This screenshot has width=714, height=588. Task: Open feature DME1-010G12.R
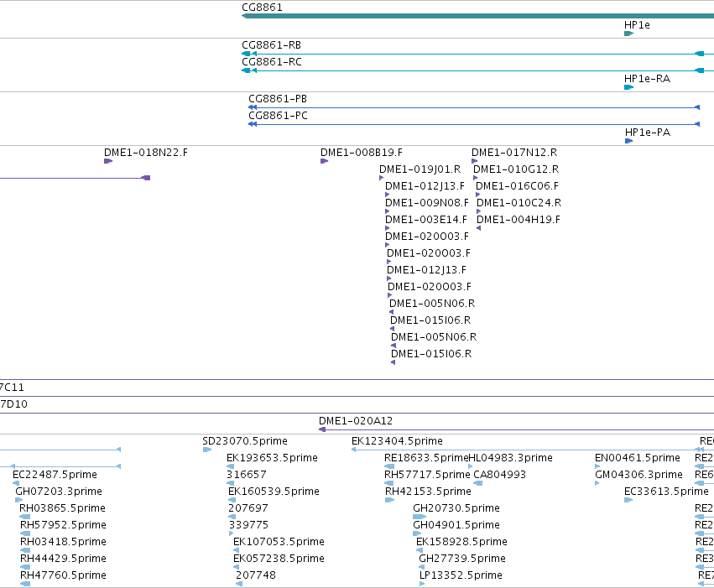coord(476,178)
